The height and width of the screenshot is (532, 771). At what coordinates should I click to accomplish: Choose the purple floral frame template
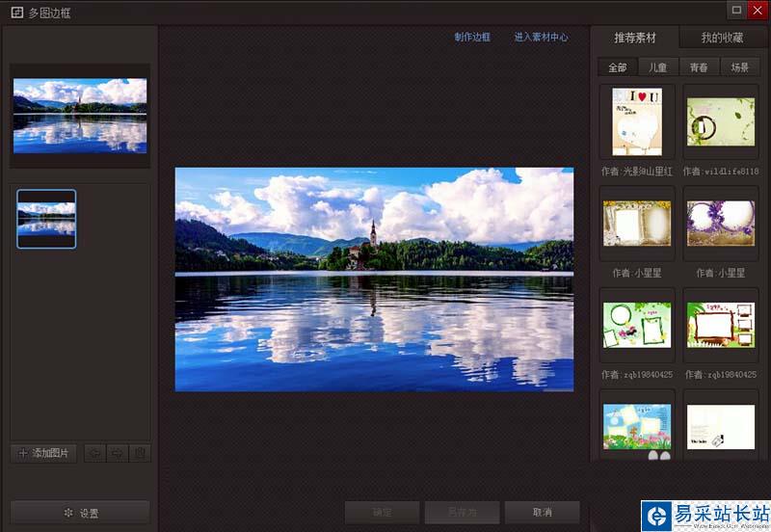click(720, 224)
